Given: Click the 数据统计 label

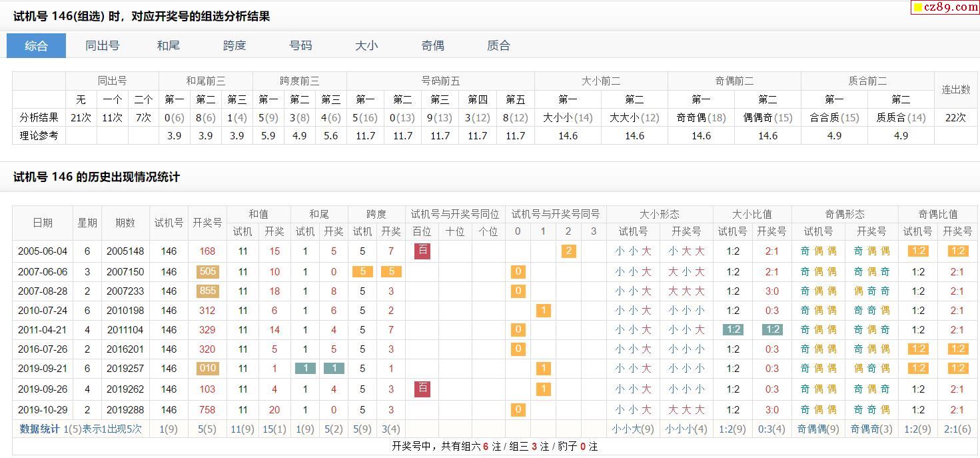Looking at the screenshot, I should (x=39, y=429).
